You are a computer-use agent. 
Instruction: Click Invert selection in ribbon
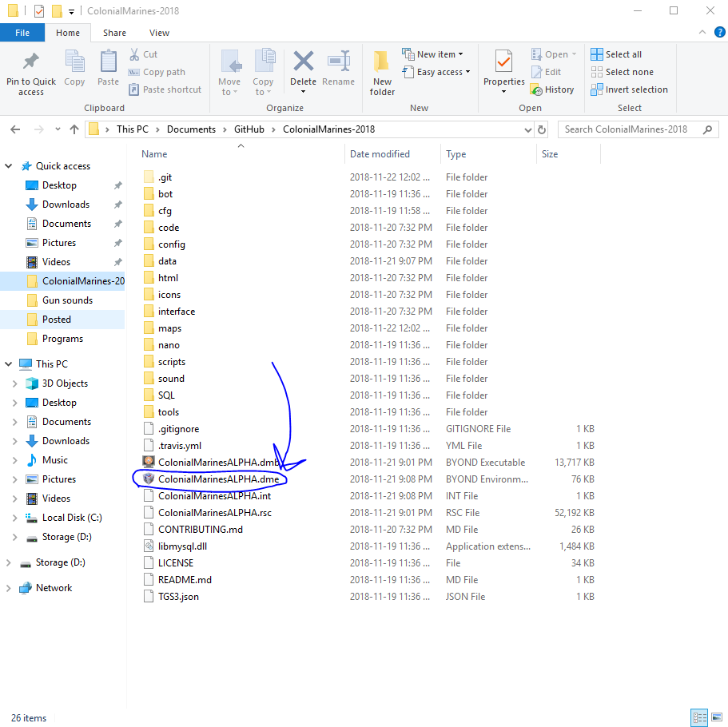[x=629, y=89]
